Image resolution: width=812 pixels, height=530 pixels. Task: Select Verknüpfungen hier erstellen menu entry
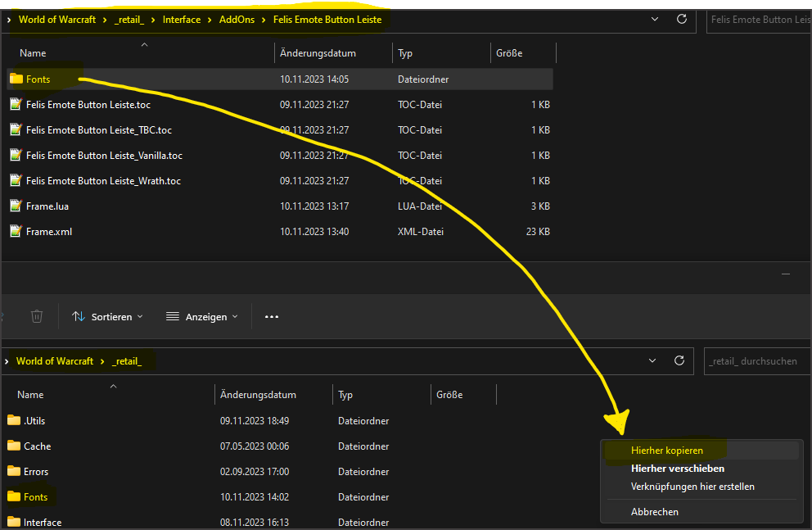click(x=692, y=487)
